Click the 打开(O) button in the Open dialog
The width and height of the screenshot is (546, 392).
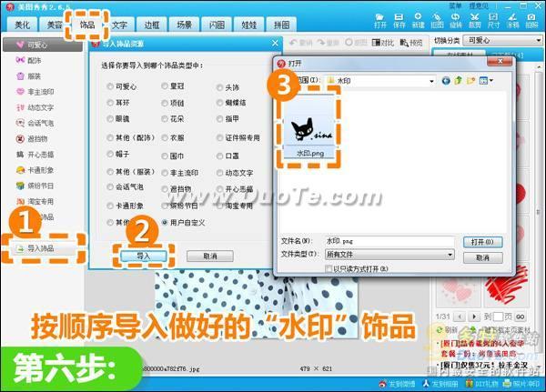click(x=482, y=242)
